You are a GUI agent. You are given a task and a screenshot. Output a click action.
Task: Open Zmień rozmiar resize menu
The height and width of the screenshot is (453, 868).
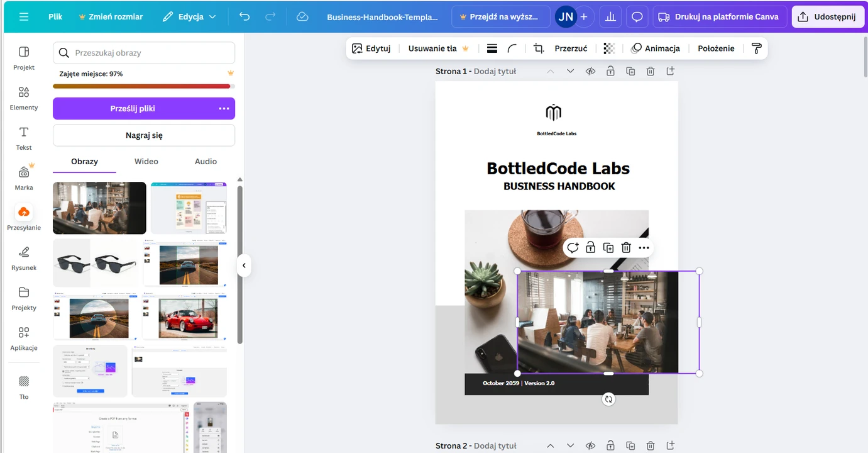coord(111,17)
